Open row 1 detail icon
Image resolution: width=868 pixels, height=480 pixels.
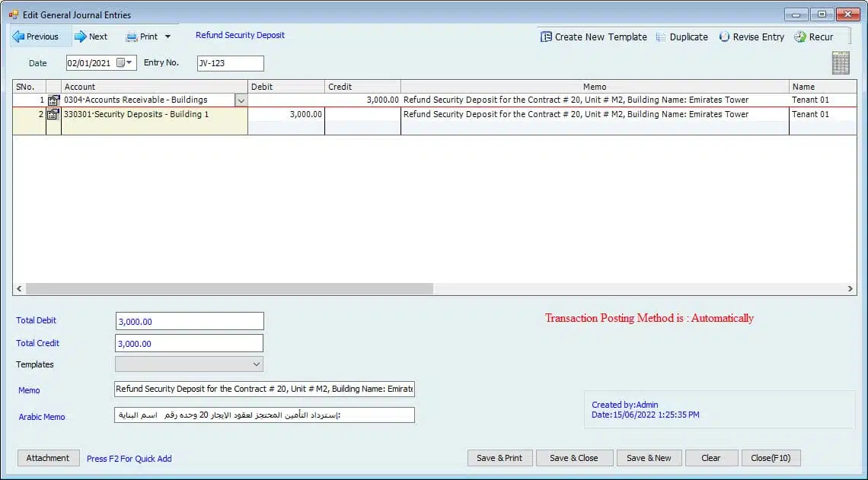click(x=53, y=100)
